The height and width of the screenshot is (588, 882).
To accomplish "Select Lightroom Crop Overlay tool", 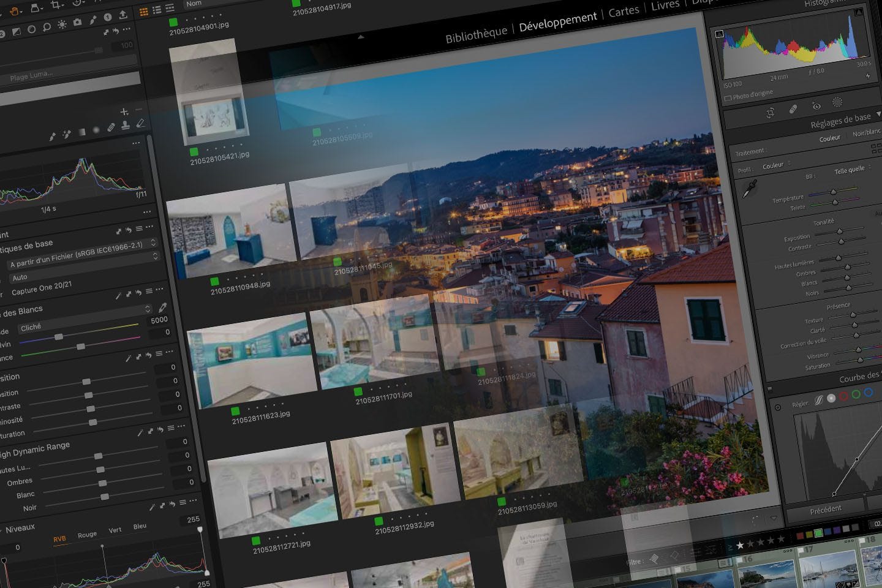I will 771,113.
